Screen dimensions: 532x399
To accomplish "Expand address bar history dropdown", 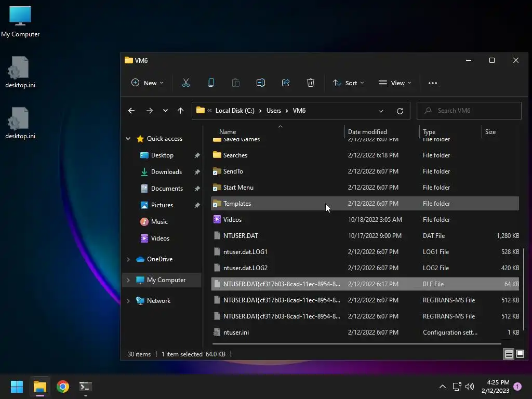I will (381, 111).
